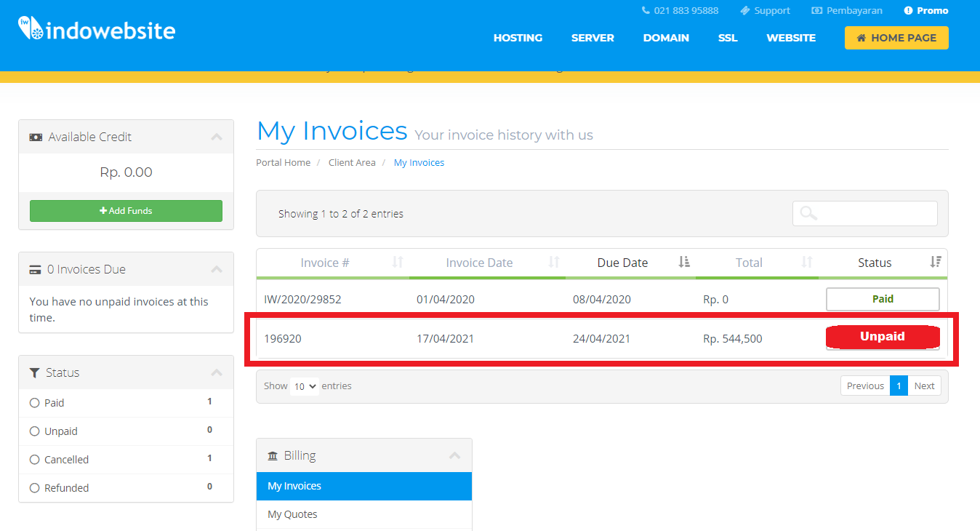Viewport: 980px width, 531px height.
Task: Collapse the Billing panel
Action: coord(455,455)
